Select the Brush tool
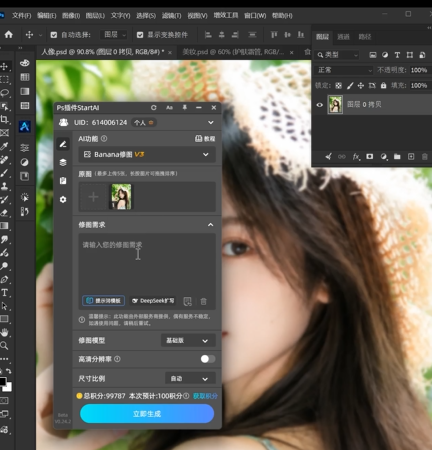The image size is (432, 450). [x=4, y=173]
